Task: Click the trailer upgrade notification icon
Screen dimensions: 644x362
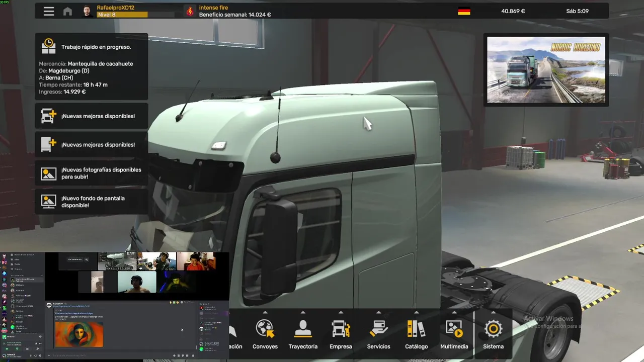Action: (x=49, y=144)
